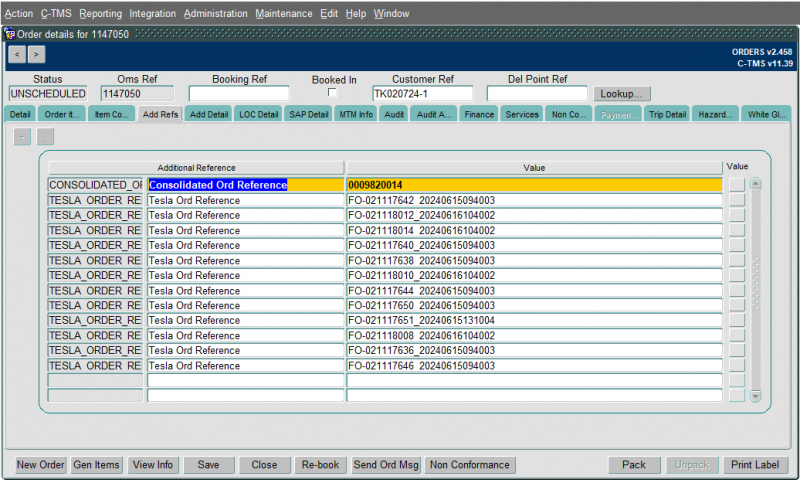Click the Customer Ref field TK020724-1
The width and height of the screenshot is (800, 483).
point(422,93)
